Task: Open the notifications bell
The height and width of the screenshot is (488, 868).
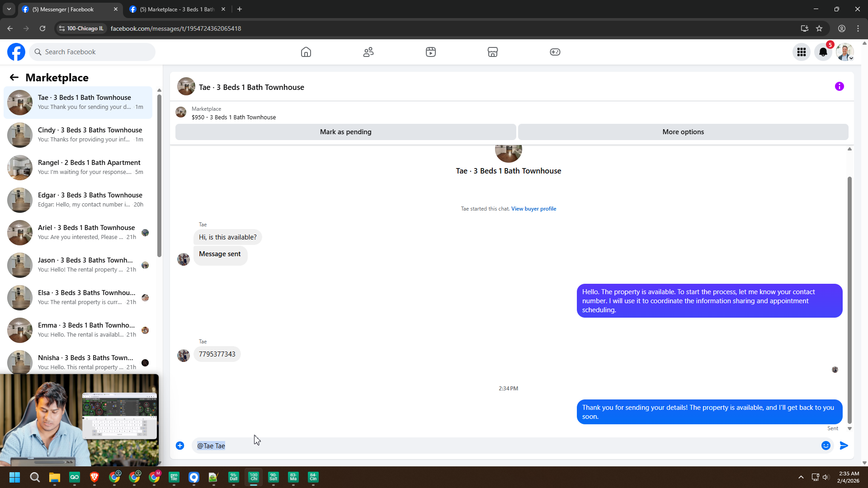Action: [x=823, y=52]
